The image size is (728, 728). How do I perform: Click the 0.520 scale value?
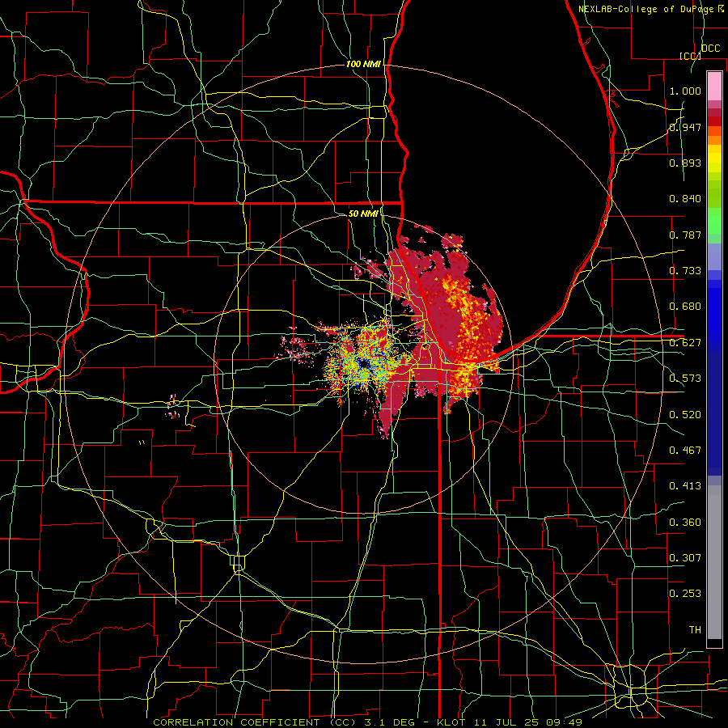click(685, 415)
